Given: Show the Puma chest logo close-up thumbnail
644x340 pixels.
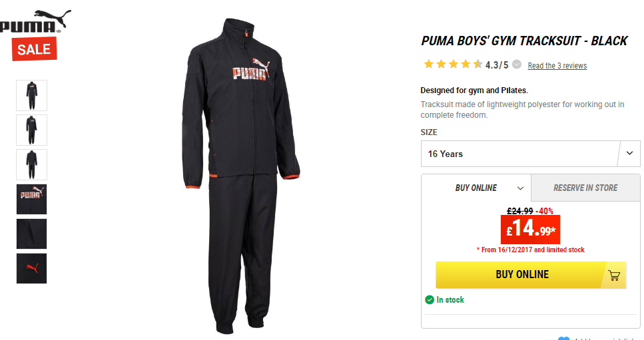Looking at the screenshot, I should [31, 200].
